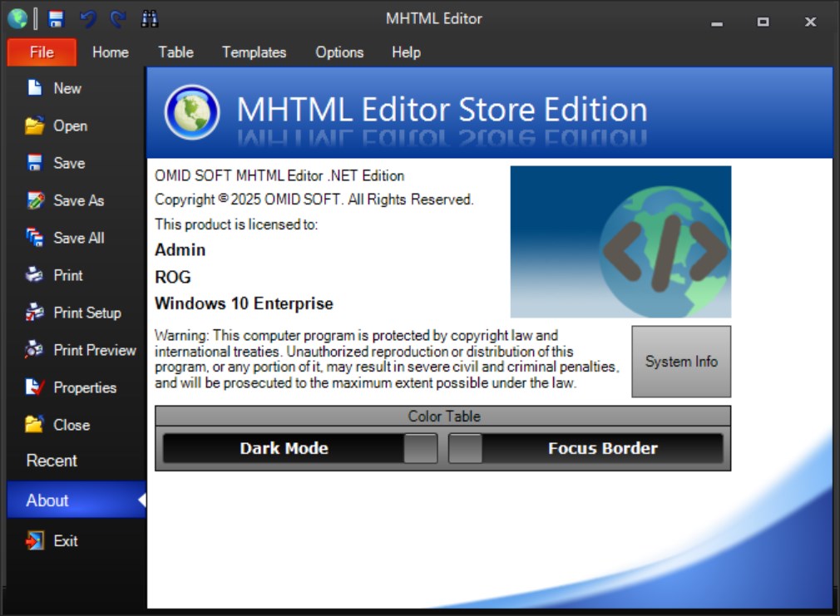Image resolution: width=840 pixels, height=616 pixels.
Task: Click the Save disk icon in File menu
Action: [x=35, y=162]
